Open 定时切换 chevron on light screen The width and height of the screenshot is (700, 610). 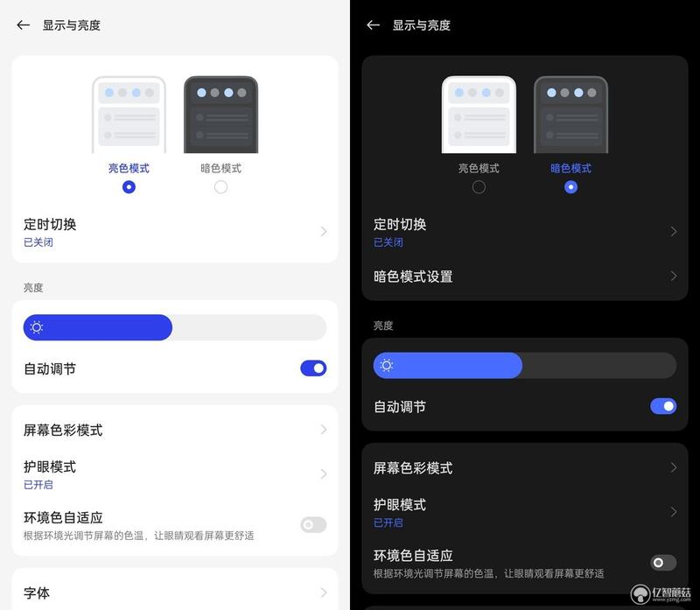pos(324,231)
